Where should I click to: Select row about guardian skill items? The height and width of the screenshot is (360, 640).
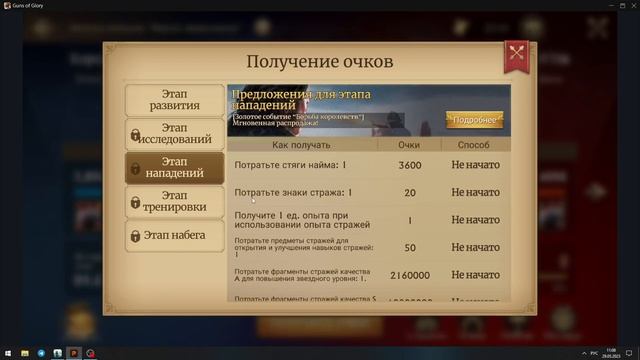tap(369, 247)
